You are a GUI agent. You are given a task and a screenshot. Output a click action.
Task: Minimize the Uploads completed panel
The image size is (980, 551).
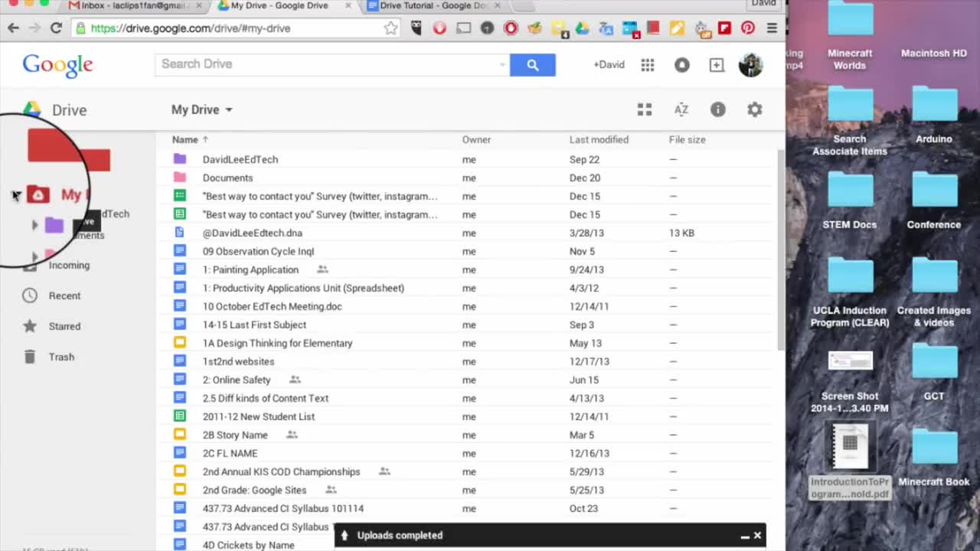pyautogui.click(x=744, y=536)
